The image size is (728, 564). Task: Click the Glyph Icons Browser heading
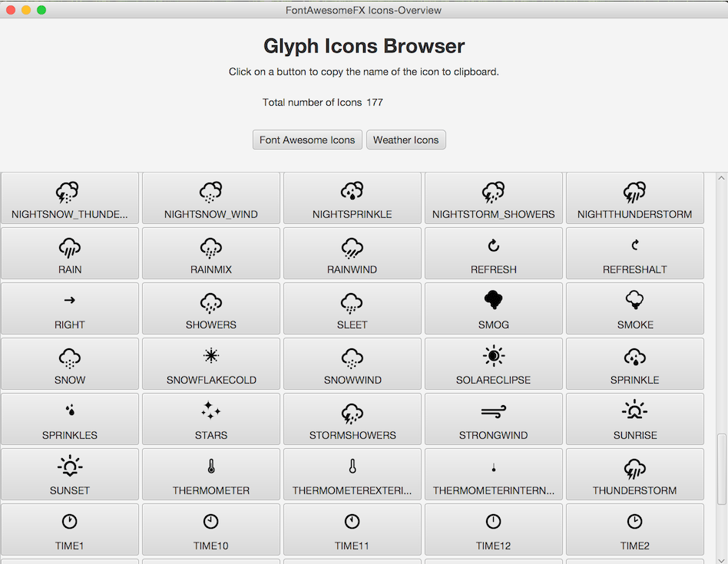click(364, 46)
